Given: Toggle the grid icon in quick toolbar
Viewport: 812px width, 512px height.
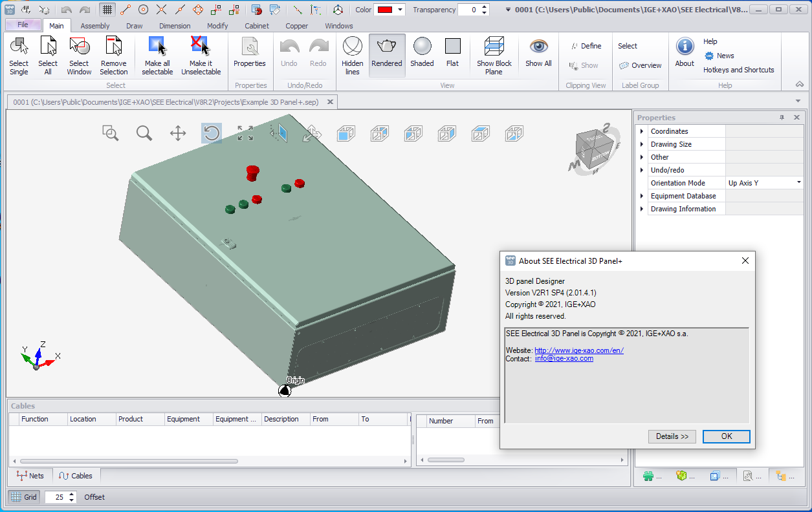Looking at the screenshot, I should (107, 10).
